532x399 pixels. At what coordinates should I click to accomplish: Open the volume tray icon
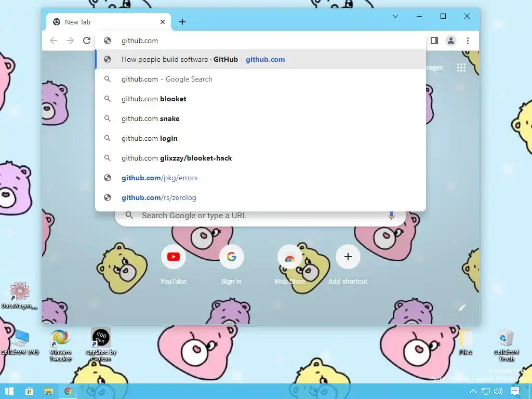tap(498, 392)
